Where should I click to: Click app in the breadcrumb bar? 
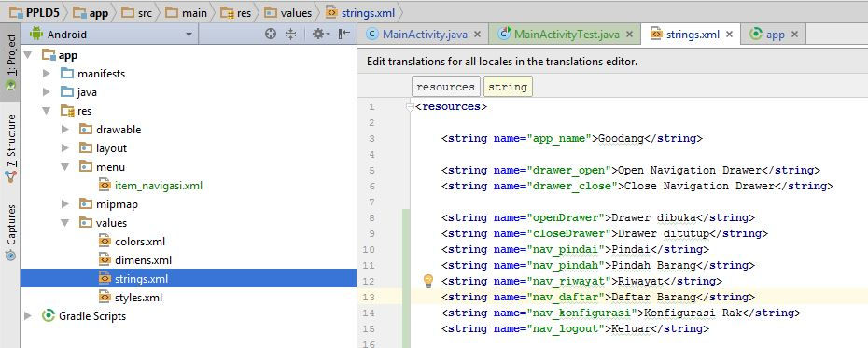click(x=91, y=12)
